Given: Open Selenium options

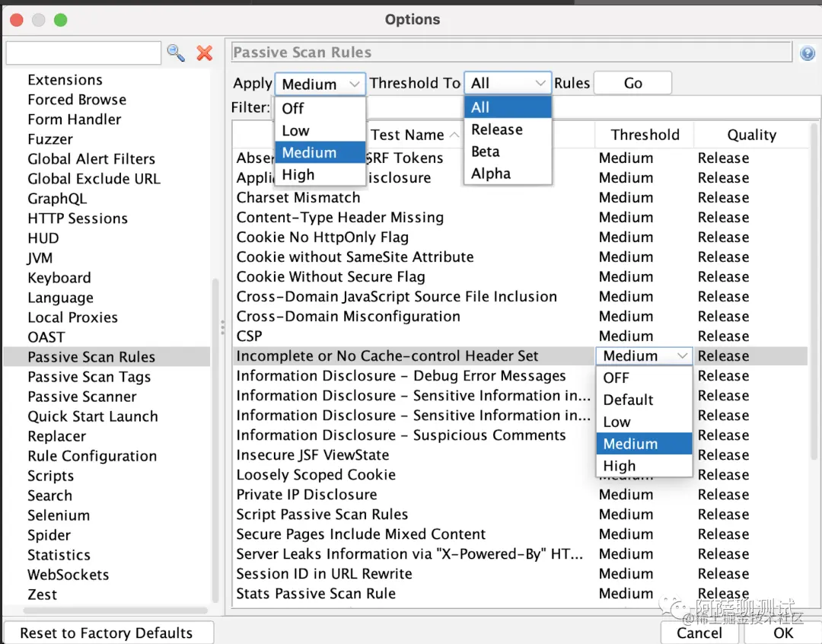Looking at the screenshot, I should 58,515.
